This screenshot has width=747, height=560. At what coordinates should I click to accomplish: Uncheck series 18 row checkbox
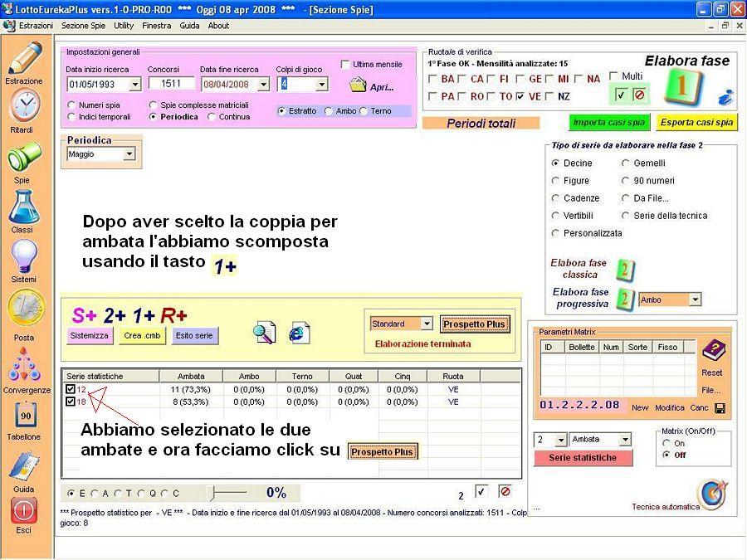[71, 402]
